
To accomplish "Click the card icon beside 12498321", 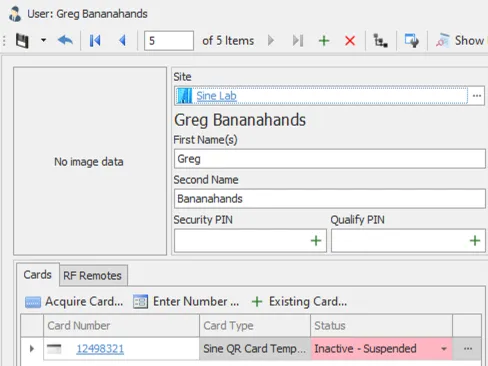I will point(54,349).
